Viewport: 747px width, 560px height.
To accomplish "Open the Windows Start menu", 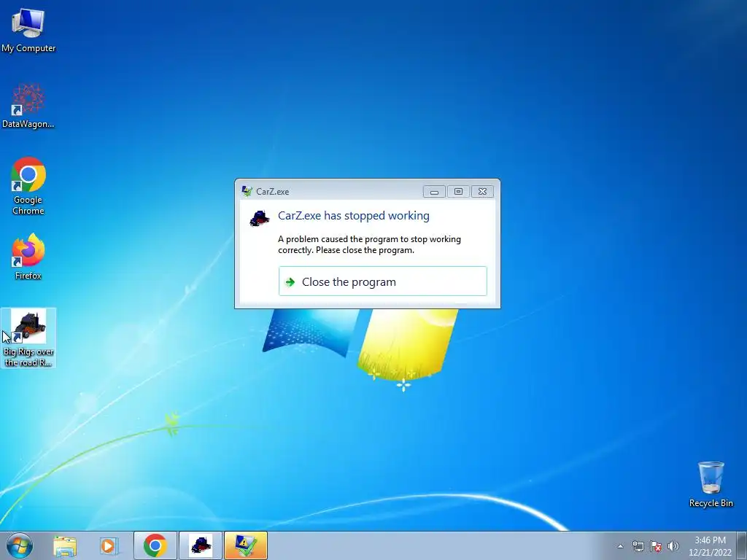I will [20, 545].
